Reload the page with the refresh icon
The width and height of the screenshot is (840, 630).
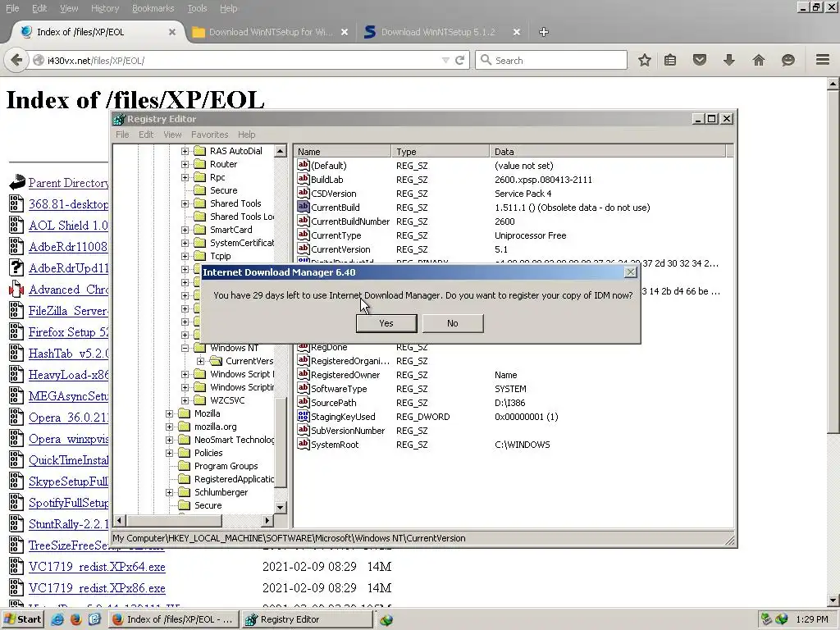coord(459,61)
